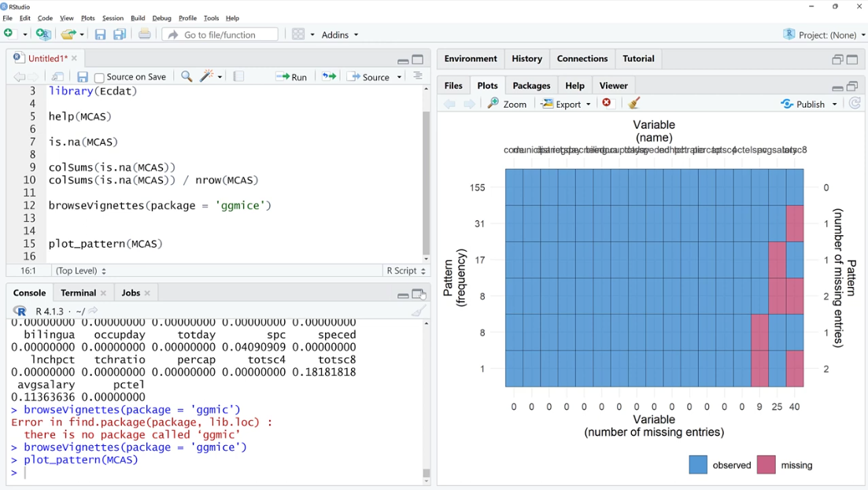Open the R Script file type dropdown

coord(406,271)
